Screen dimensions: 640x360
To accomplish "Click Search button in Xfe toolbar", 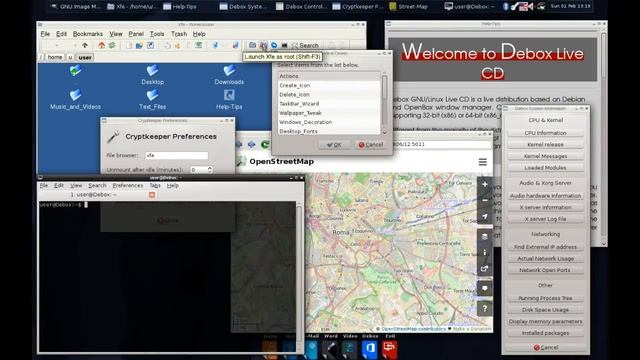I will click(x=305, y=45).
